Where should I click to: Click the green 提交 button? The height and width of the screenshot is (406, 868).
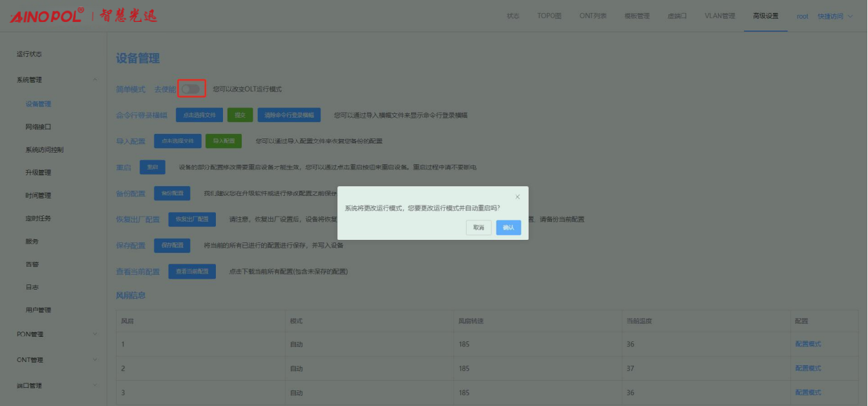point(240,115)
